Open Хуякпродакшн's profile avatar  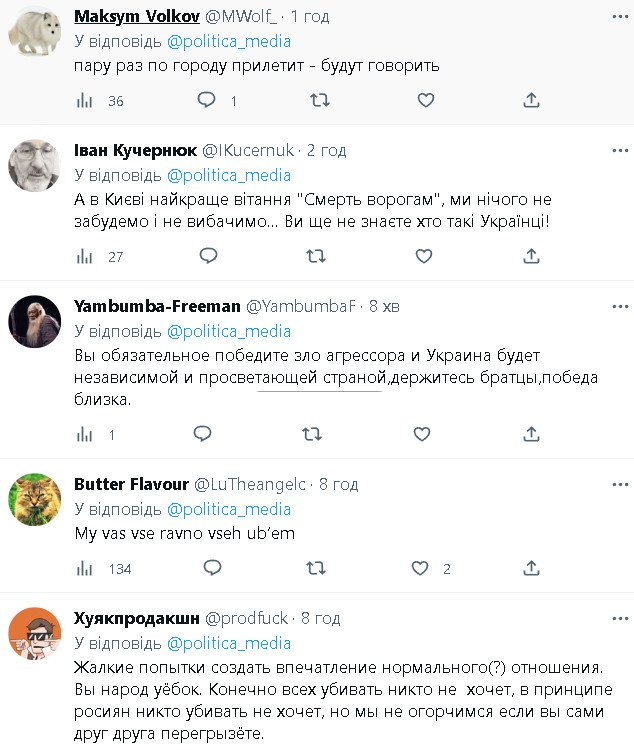[35, 632]
